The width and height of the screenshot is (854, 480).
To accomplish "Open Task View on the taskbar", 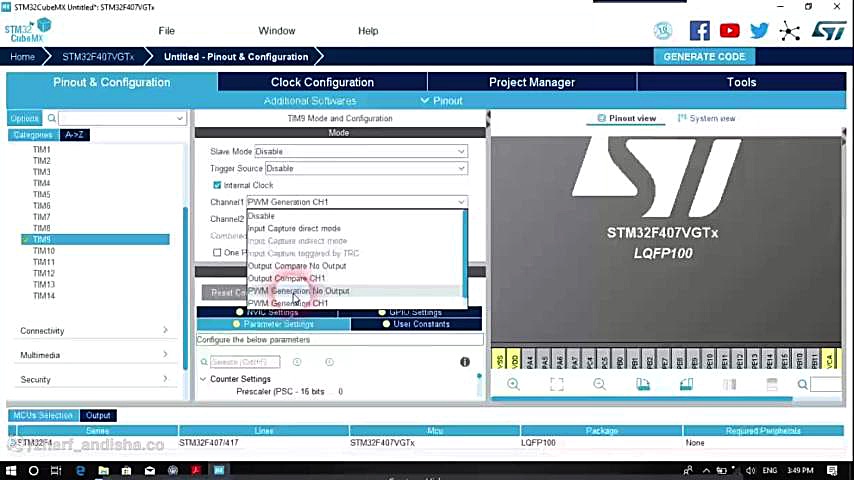I will (x=56, y=470).
